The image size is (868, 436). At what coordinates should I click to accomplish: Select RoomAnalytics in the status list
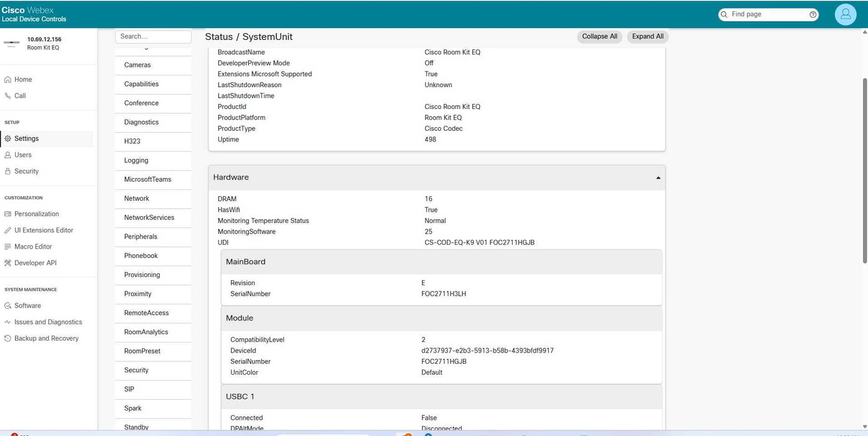coord(146,332)
